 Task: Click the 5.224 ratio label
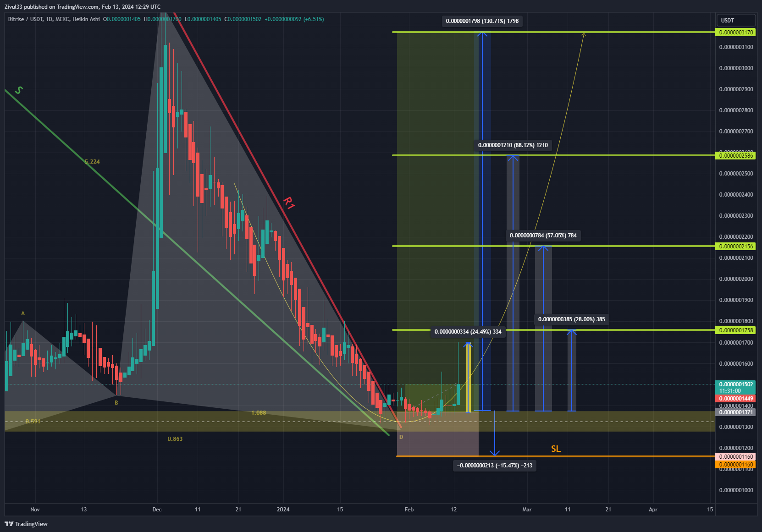[92, 162]
